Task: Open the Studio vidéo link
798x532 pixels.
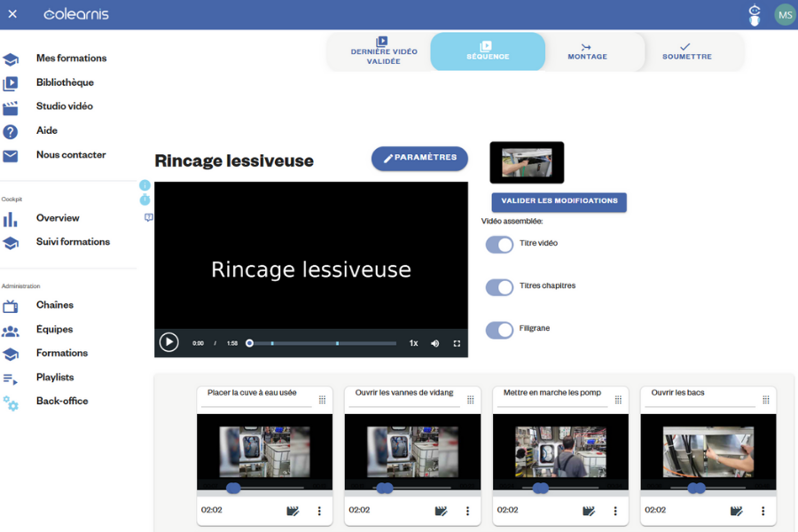Action: [64, 106]
